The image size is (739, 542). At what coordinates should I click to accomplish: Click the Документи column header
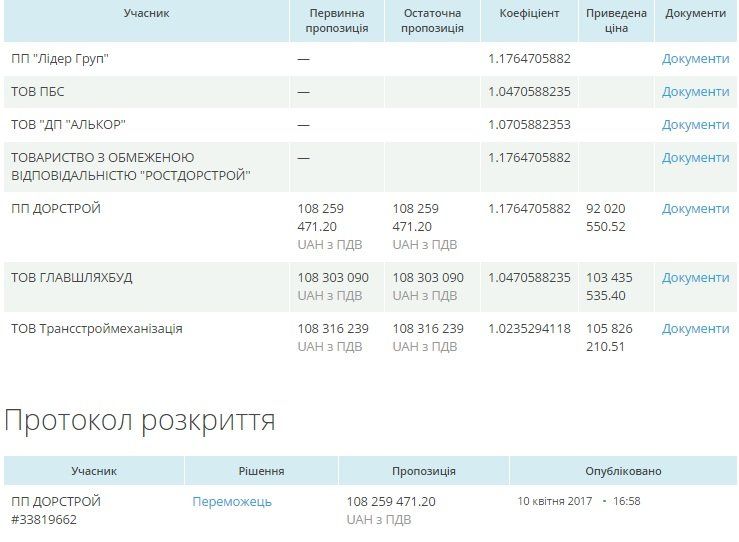695,13
